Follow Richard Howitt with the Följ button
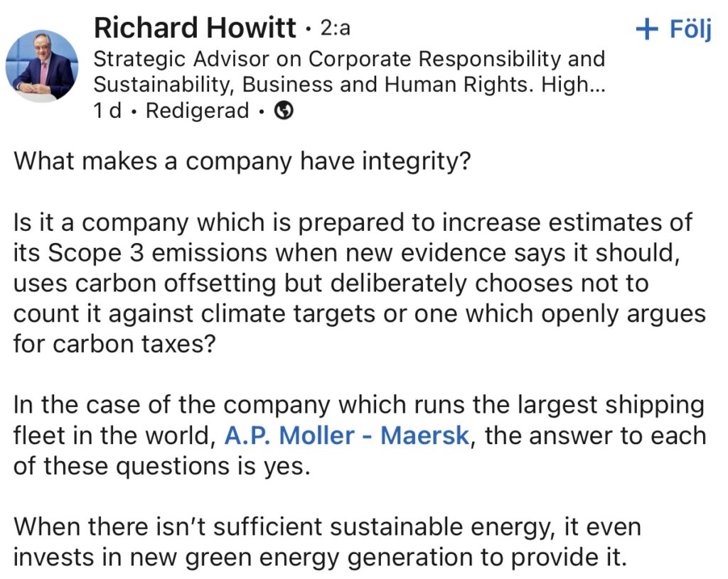This screenshot has height=579, width=728. pos(673,29)
